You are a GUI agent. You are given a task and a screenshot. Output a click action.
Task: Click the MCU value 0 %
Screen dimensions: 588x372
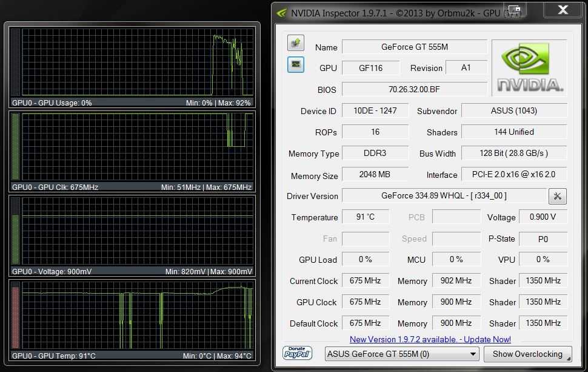tap(456, 259)
